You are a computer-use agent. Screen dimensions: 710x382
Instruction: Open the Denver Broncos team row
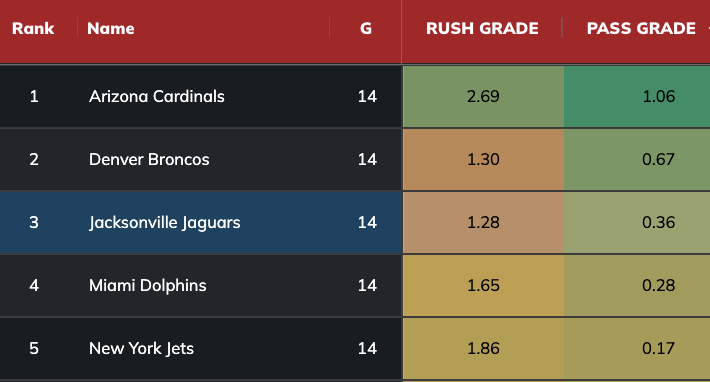click(x=201, y=159)
